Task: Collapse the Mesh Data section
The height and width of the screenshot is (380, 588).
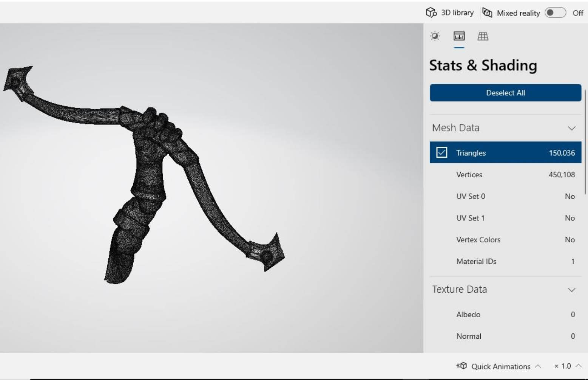Action: coord(571,128)
